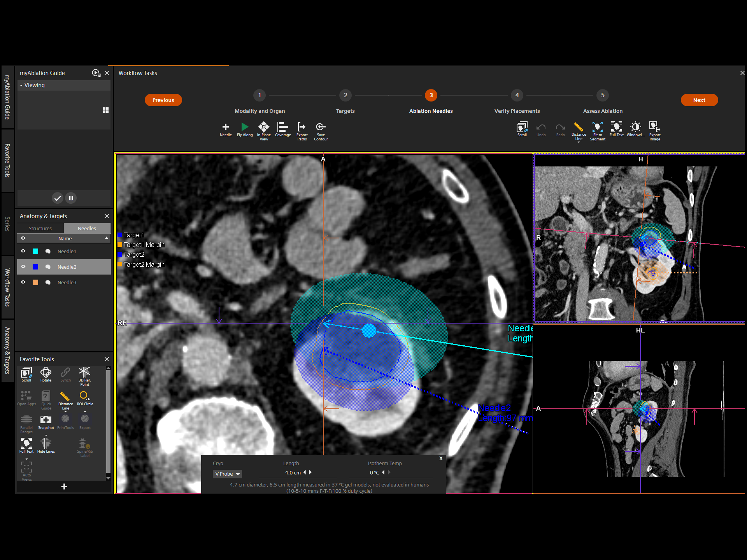The image size is (747, 560).
Task: Decrease isotherm temp with left arrow
Action: 383,472
